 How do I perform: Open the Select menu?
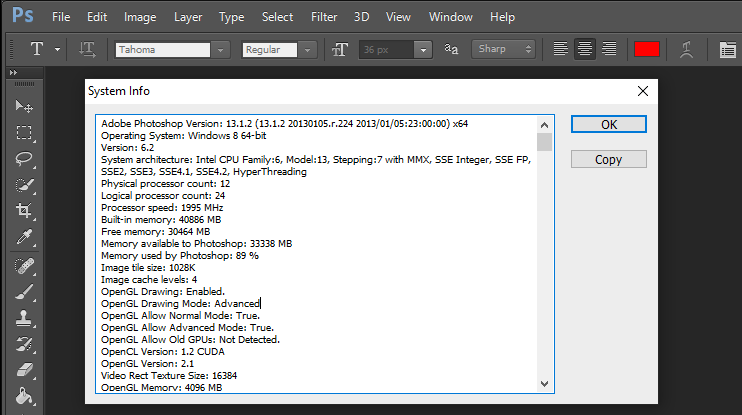click(x=277, y=17)
